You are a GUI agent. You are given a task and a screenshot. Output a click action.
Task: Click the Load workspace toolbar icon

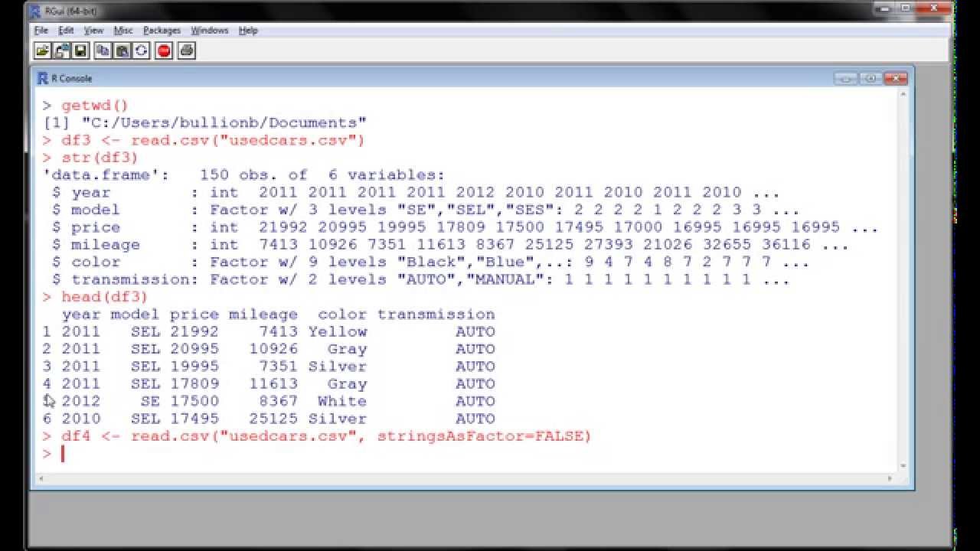pos(62,51)
